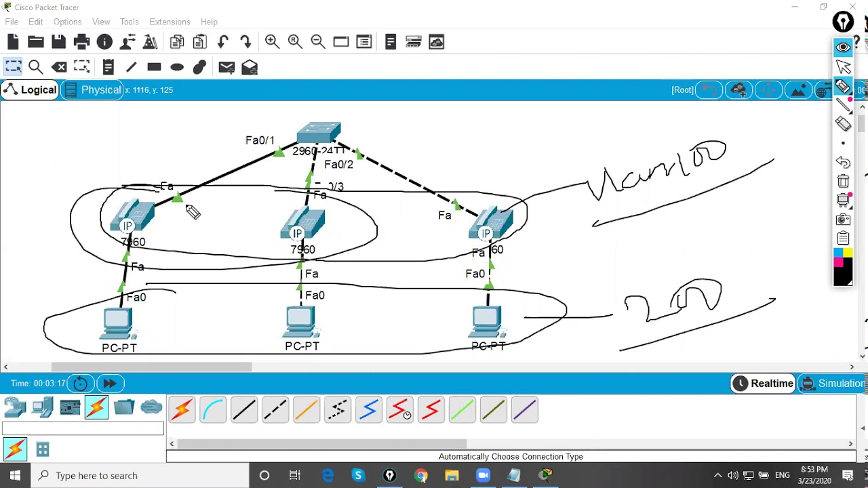Choose the Multiuser Connection cloud category

(151, 407)
